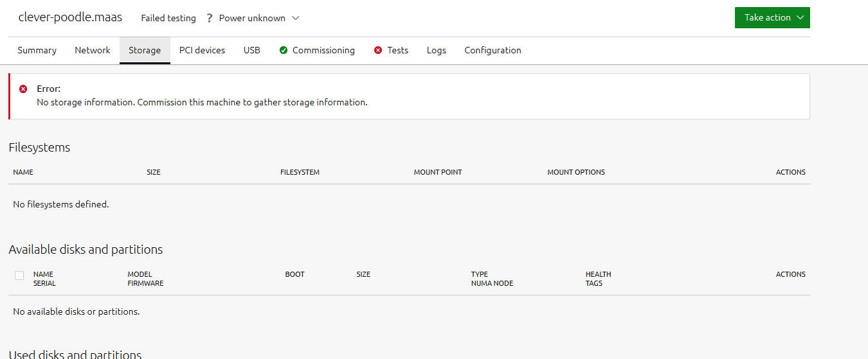The width and height of the screenshot is (868, 359).
Task: Open the Take action dropdown
Action: [772, 18]
